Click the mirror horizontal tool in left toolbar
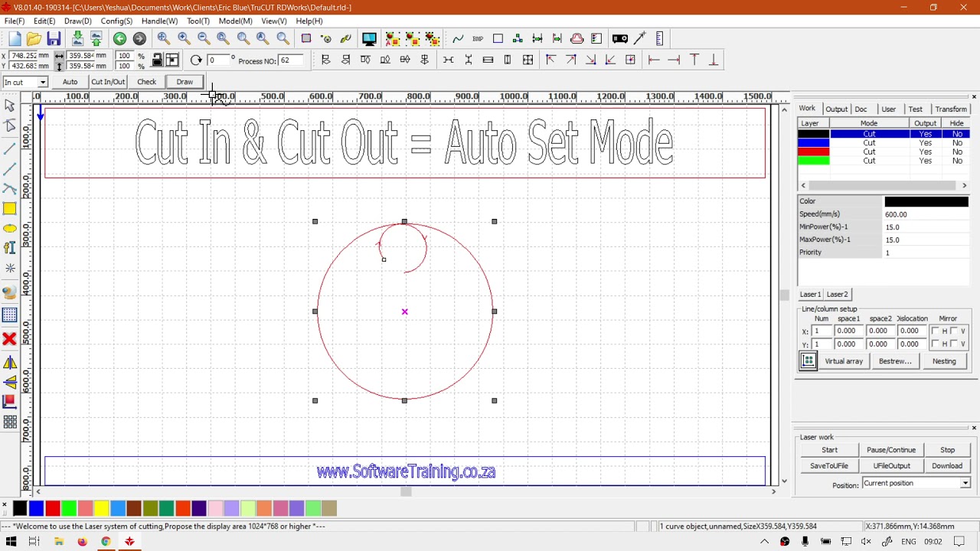 (x=10, y=363)
